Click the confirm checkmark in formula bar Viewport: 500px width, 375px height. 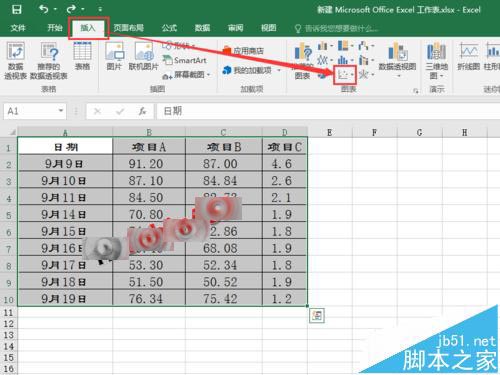click(x=120, y=111)
